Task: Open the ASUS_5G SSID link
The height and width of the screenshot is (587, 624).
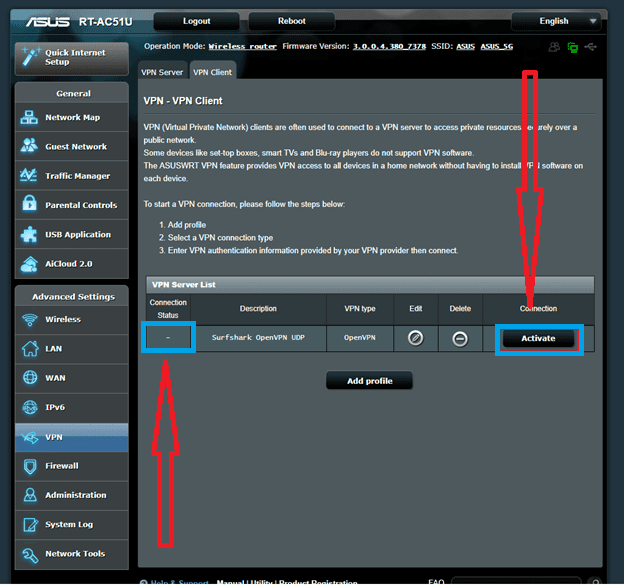Action: click(497, 47)
